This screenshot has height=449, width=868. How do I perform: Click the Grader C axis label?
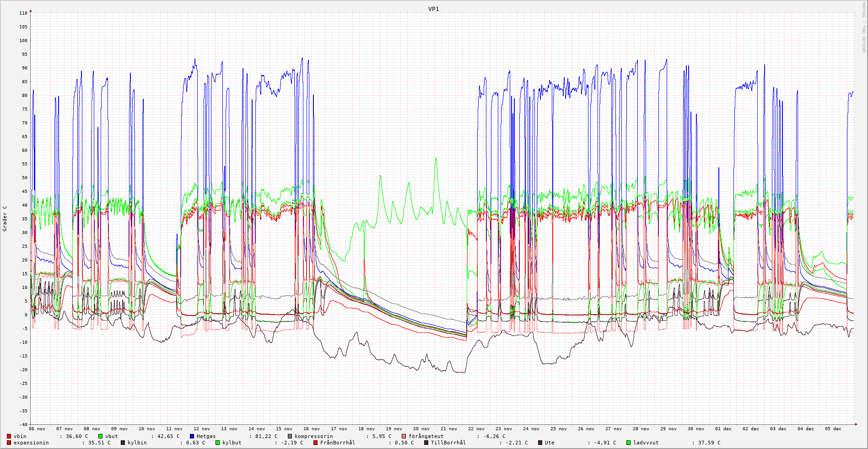pyautogui.click(x=5, y=218)
